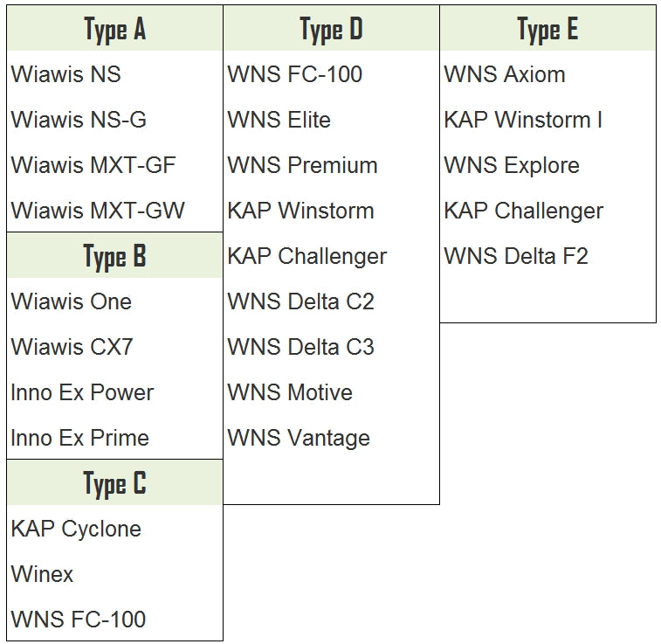Select the Type D column header
This screenshot has height=644, width=661.
tap(331, 30)
